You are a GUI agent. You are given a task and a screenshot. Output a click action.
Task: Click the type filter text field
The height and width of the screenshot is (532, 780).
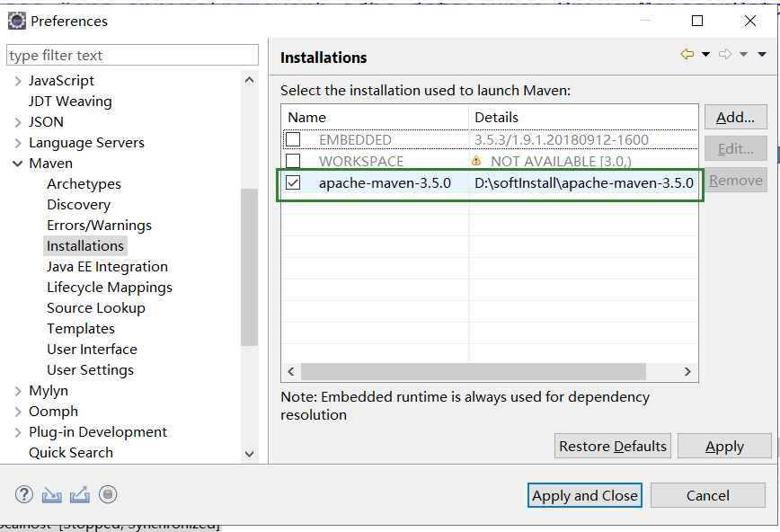point(134,56)
